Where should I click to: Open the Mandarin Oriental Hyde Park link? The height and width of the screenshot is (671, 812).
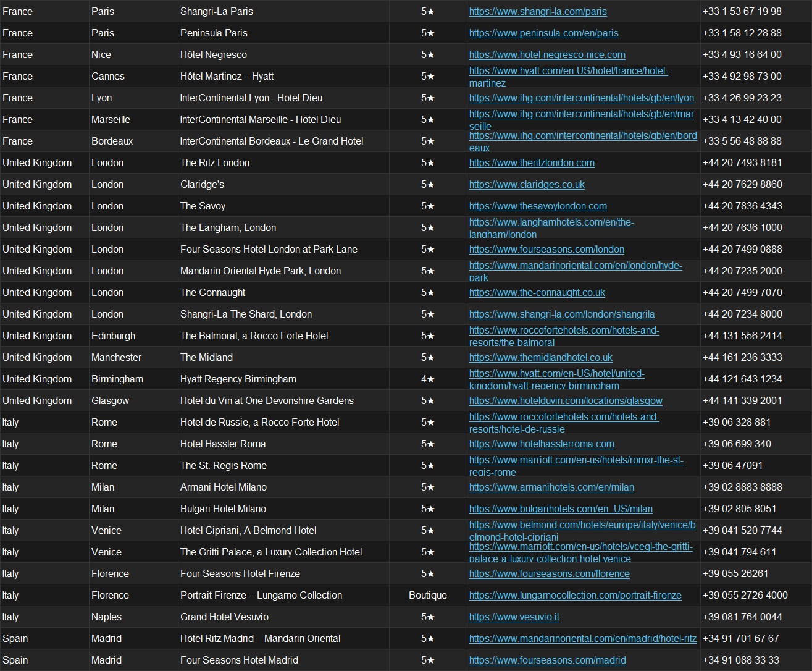point(576,271)
